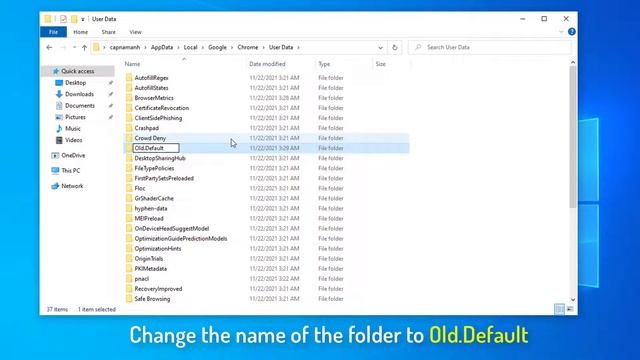640x360 pixels.
Task: Select the PKIMetadata folder icon
Action: (129, 269)
